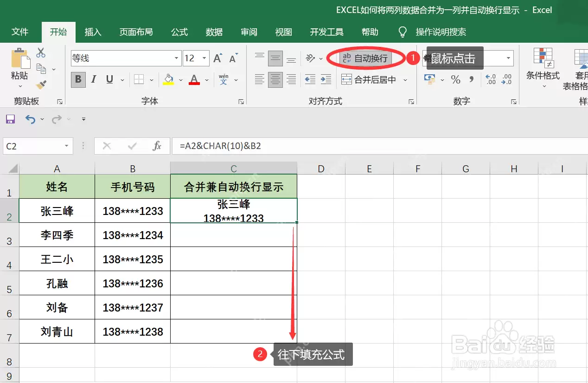Select cell containing 李四季
Screen dimensions: 588x383
tap(57, 235)
